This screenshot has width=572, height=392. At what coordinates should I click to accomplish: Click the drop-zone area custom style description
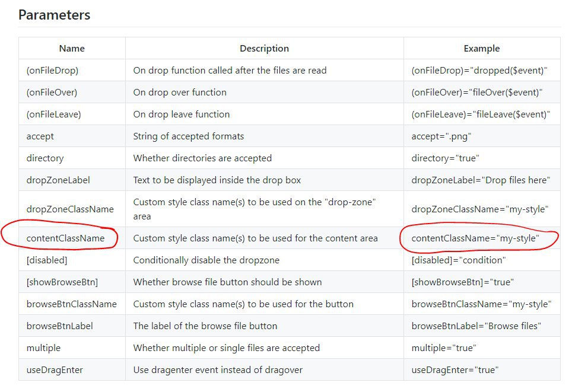coord(255,209)
